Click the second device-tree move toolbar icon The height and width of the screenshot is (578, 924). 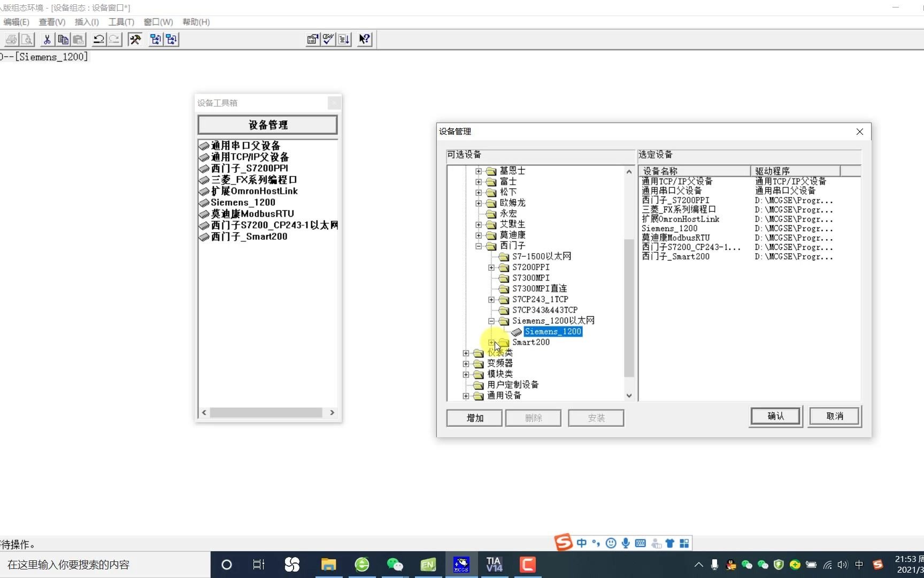point(171,39)
